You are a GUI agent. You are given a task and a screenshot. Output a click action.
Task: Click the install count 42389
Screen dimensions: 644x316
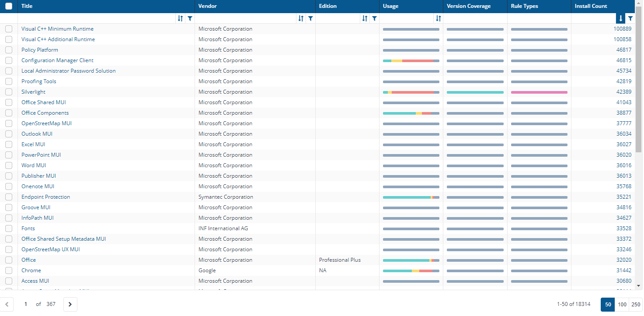click(x=624, y=92)
